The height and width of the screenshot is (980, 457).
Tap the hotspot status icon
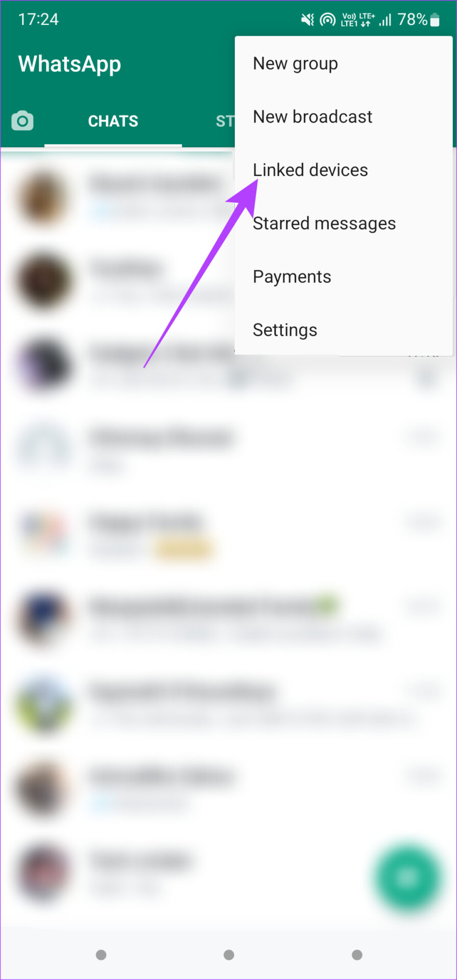328,20
